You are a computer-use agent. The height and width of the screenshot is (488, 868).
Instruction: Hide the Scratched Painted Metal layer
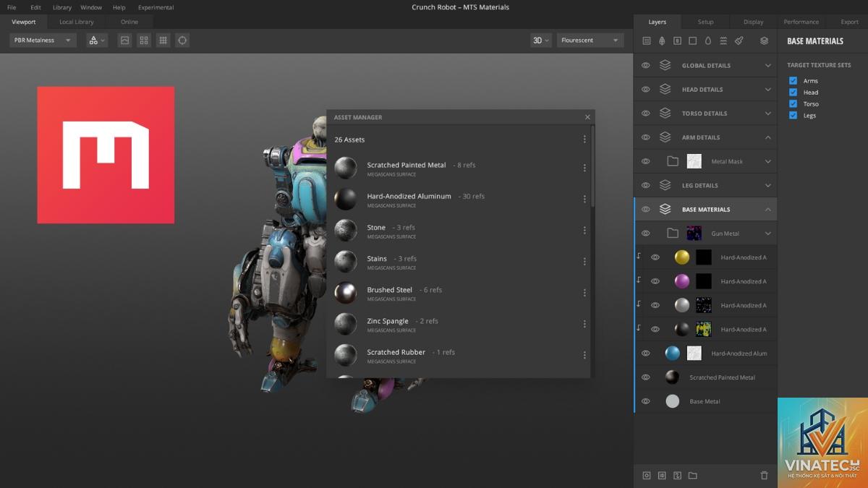tap(646, 377)
